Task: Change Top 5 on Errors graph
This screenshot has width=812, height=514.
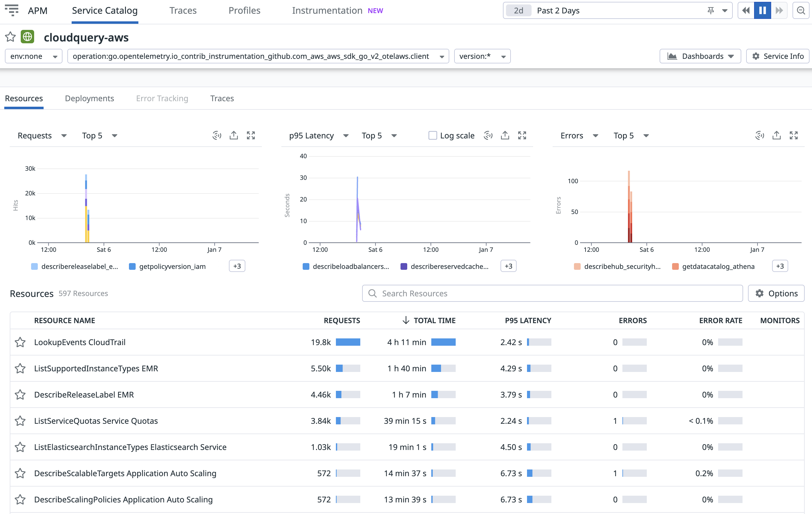Action: point(631,136)
